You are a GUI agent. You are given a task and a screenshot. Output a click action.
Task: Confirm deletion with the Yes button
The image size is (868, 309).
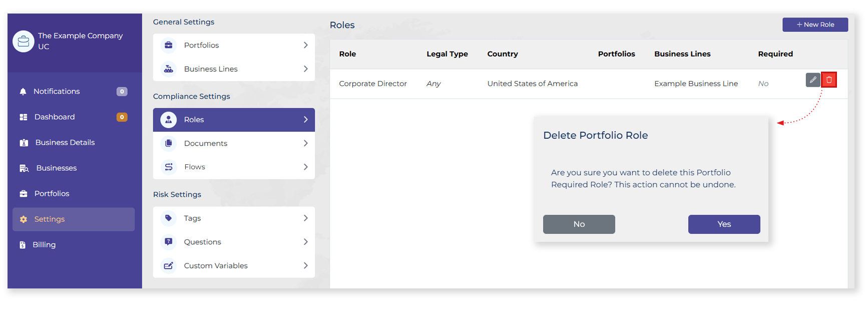click(x=724, y=224)
